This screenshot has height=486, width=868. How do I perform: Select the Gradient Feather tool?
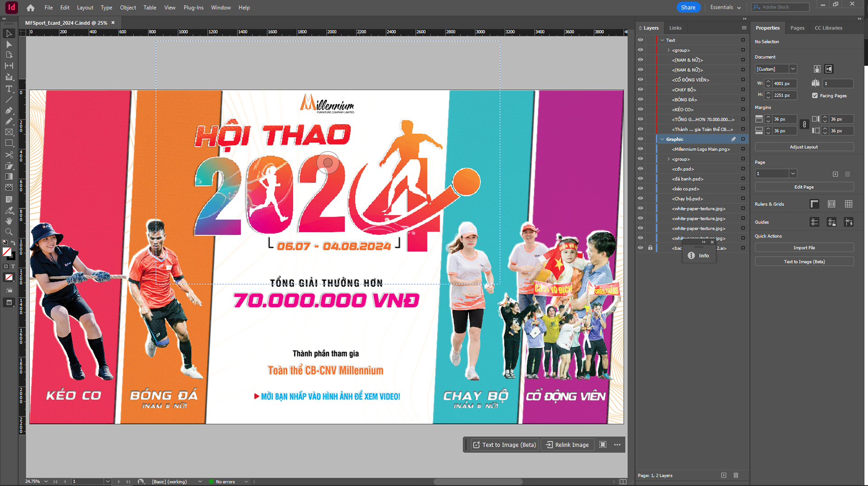pyautogui.click(x=9, y=187)
